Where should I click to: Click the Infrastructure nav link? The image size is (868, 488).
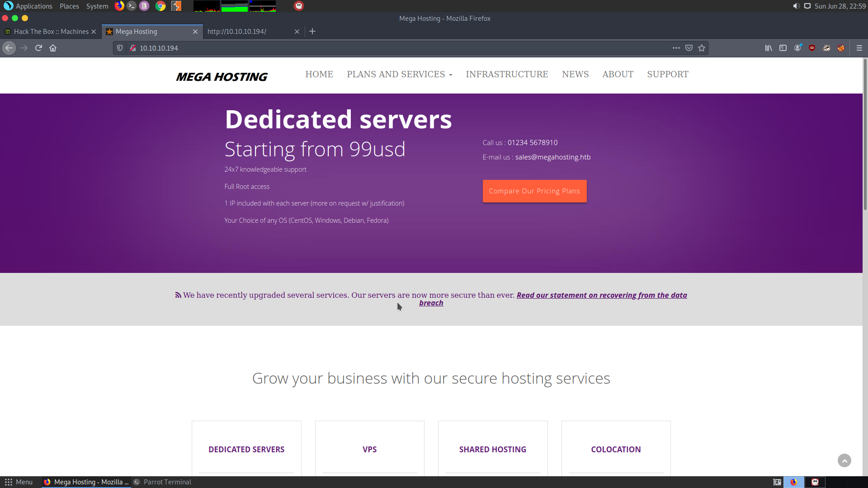click(x=507, y=74)
